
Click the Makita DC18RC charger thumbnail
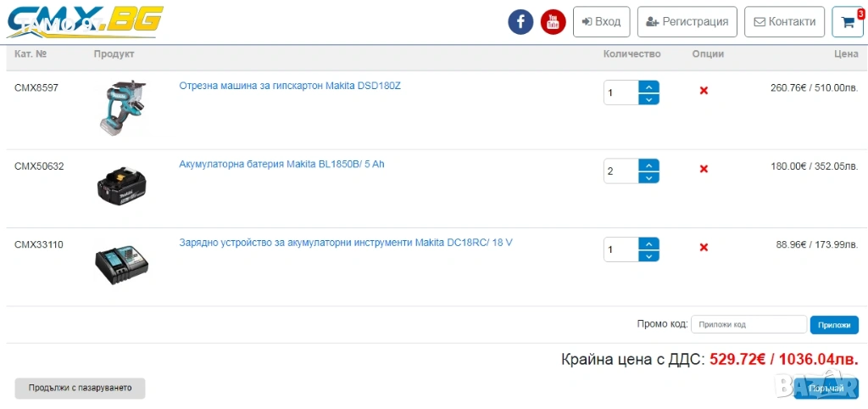tap(122, 266)
